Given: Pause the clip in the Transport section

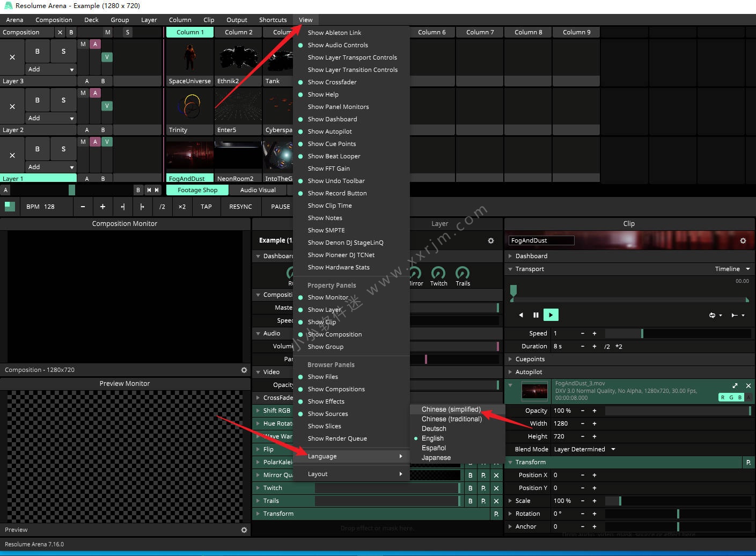Looking at the screenshot, I should 535,315.
